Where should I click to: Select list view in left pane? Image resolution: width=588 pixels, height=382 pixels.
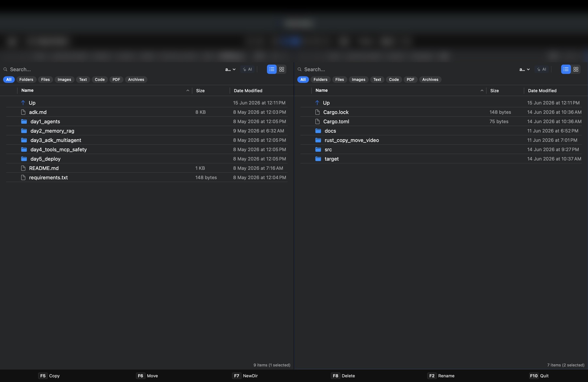271,69
